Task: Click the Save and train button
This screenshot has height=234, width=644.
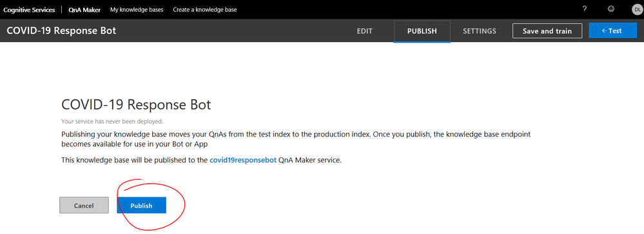Action: point(547,31)
